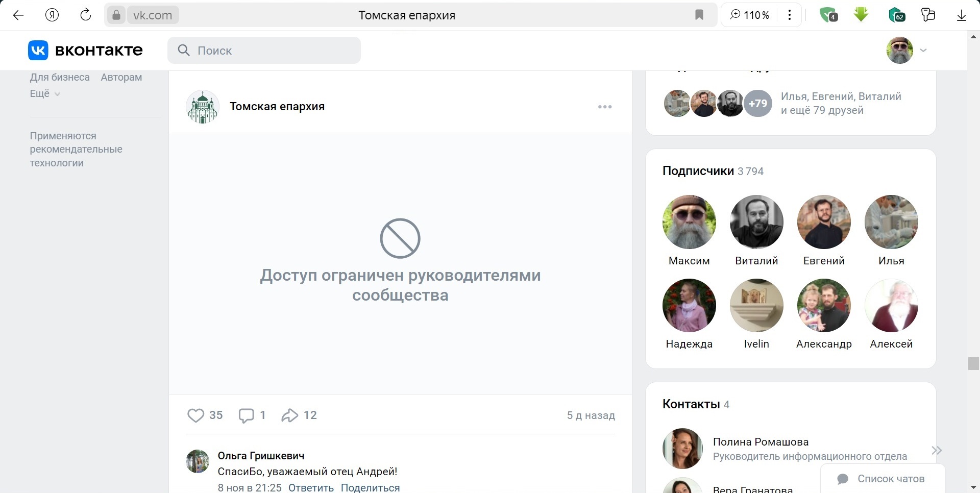
Task: Click the Yandex home button icon
Action: point(52,15)
